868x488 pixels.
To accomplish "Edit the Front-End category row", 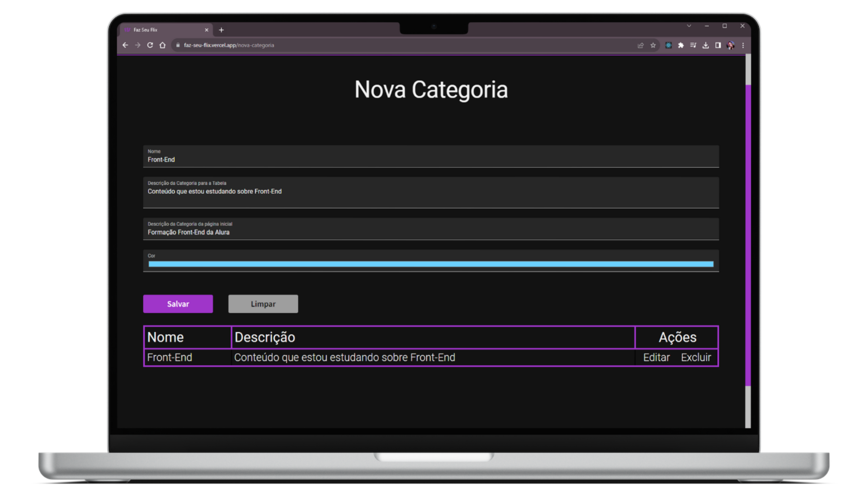I will coord(656,357).
